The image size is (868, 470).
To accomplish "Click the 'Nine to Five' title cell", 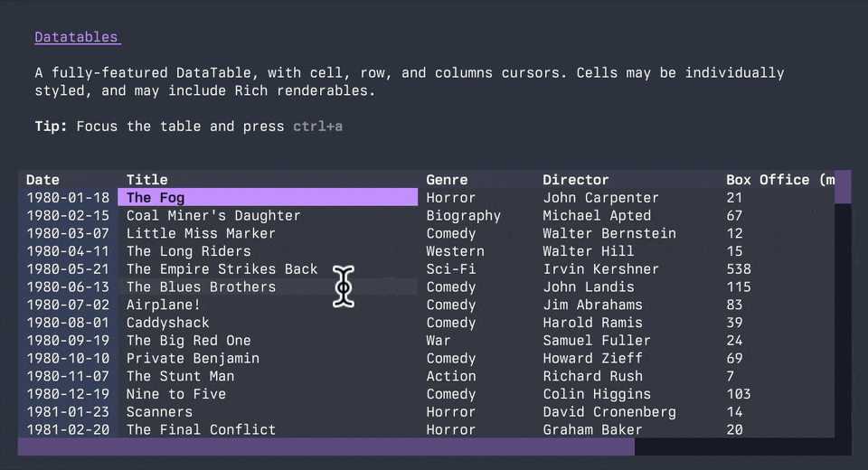I will click(x=176, y=394).
